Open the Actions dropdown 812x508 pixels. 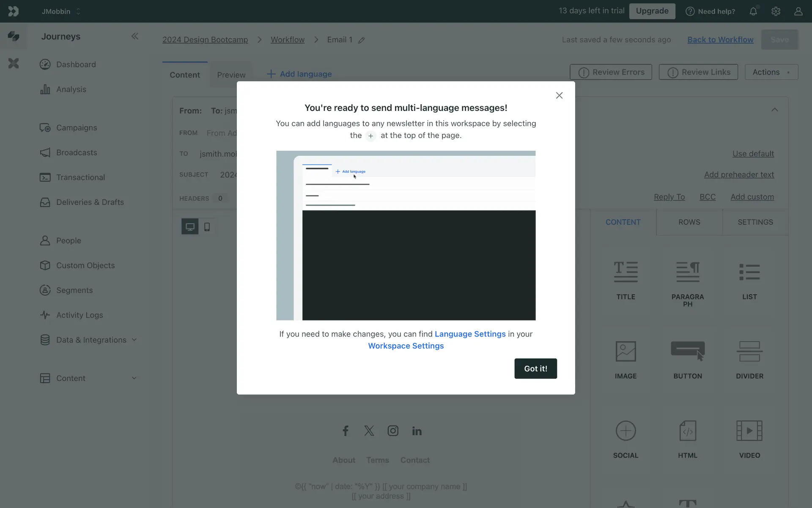pos(771,72)
